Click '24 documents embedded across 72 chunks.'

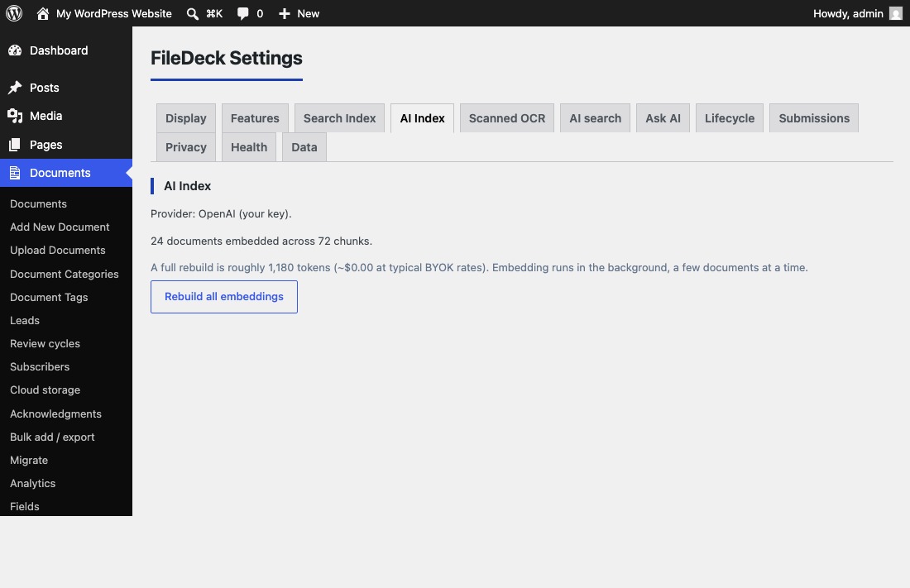261,241
